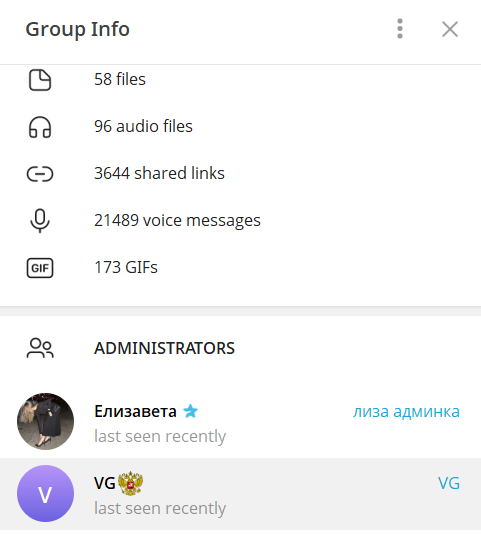Click the лиза админка admin title

pos(406,412)
